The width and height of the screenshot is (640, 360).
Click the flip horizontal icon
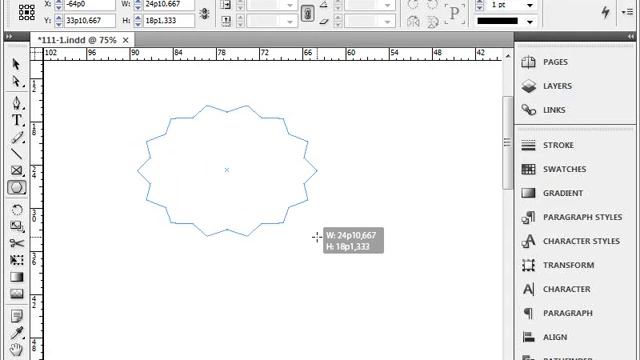click(x=413, y=21)
